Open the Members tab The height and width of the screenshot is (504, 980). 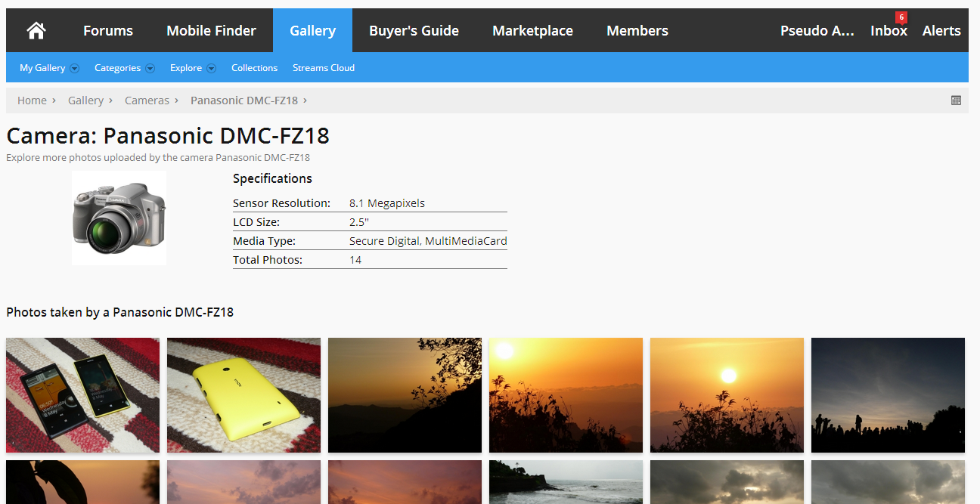click(x=637, y=31)
